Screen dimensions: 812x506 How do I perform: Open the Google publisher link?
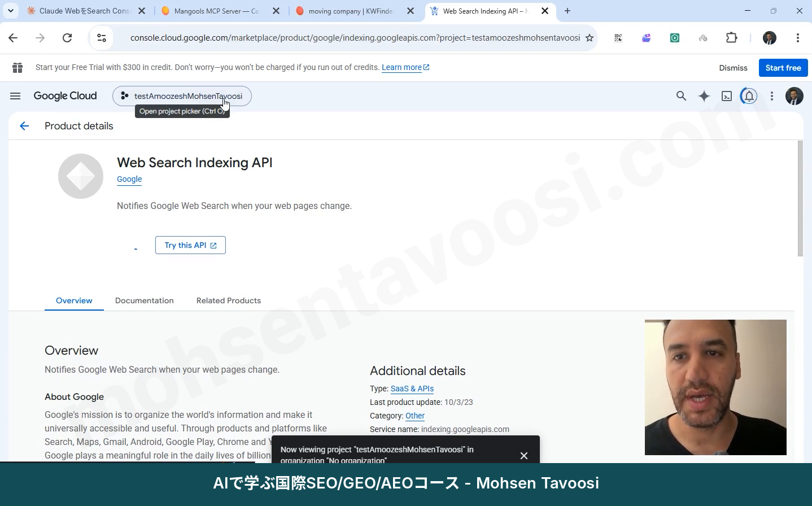point(129,179)
